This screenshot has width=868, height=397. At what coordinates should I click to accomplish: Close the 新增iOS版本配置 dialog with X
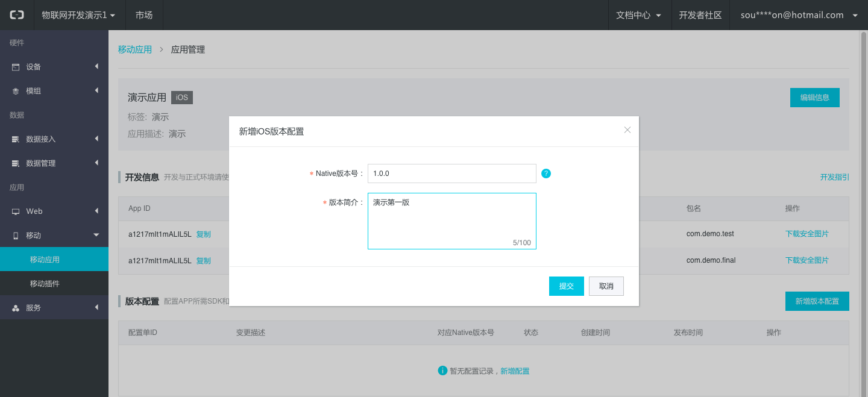pos(627,130)
